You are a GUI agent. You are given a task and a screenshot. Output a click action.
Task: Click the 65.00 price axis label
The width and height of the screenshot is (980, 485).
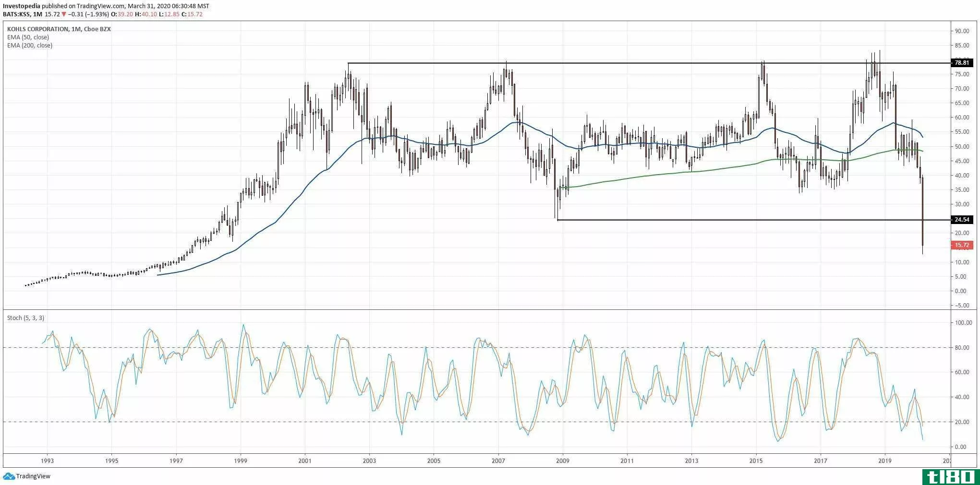point(962,103)
